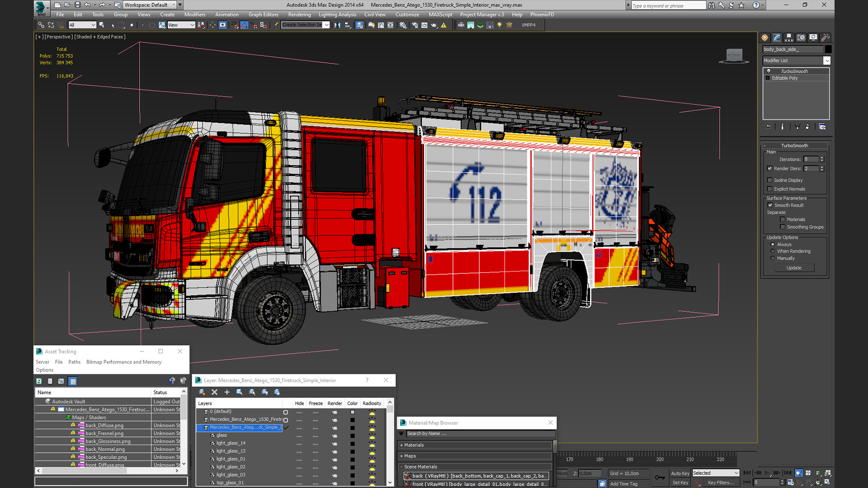Toggle the Angle Snap icon
Image resolution: width=868 pixels, height=488 pixels.
point(244,25)
